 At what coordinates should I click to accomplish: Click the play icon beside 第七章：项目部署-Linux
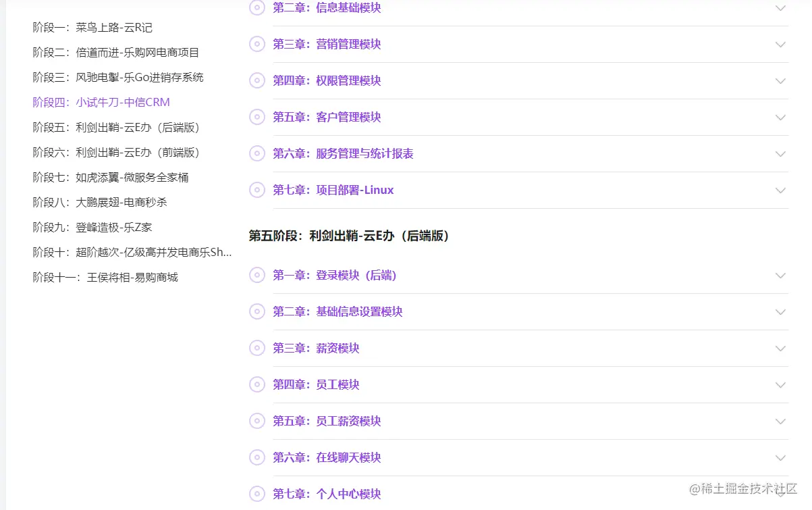[x=257, y=190]
